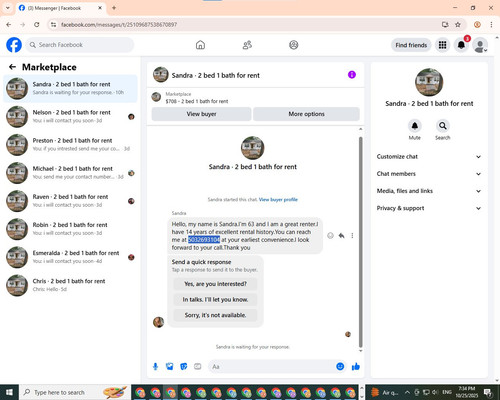
Task: Expand Media, files and links section
Action: click(429, 191)
